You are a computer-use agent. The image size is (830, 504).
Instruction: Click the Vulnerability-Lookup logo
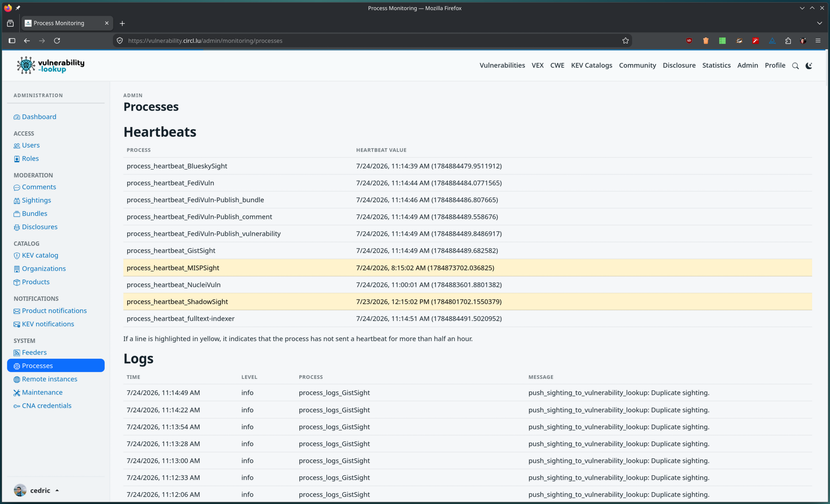(51, 65)
